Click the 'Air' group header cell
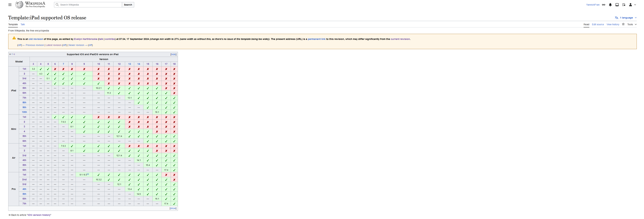 pos(14,158)
